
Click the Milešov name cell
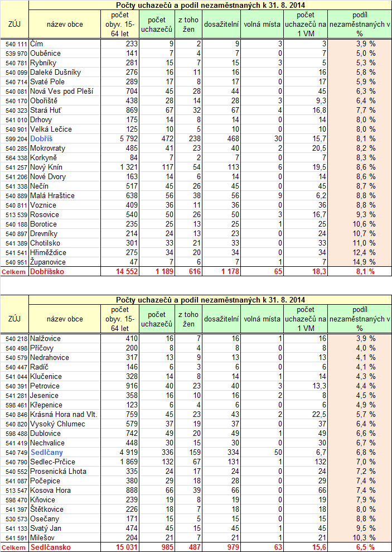point(65,538)
